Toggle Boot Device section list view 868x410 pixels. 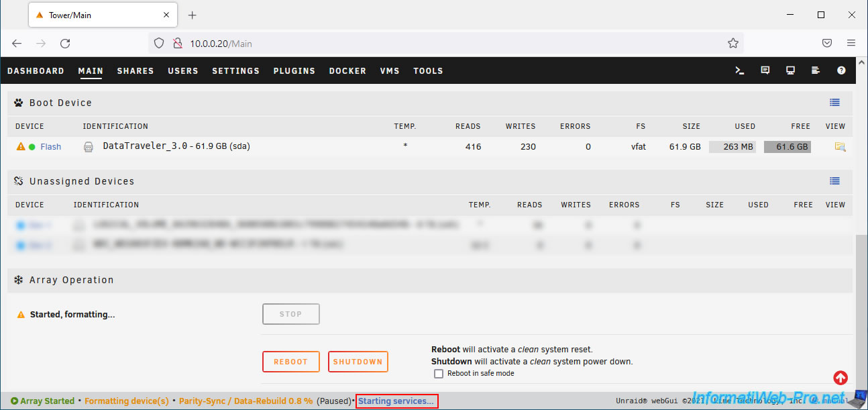point(834,103)
